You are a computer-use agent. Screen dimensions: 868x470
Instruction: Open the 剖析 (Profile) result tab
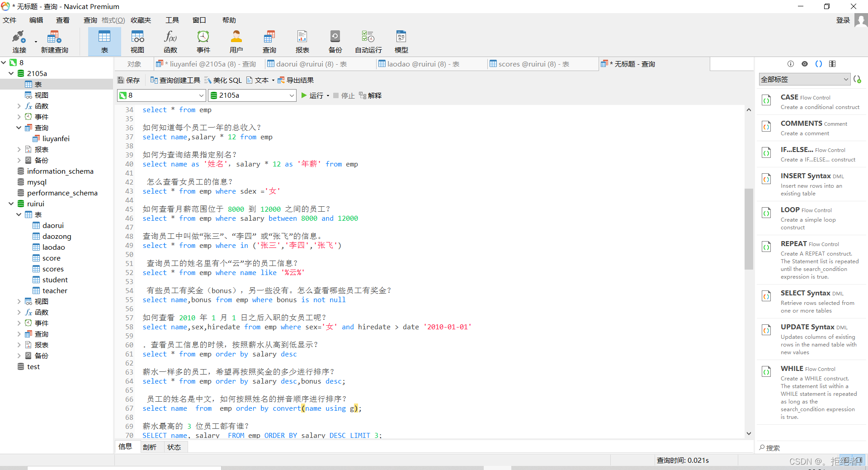coord(150,447)
